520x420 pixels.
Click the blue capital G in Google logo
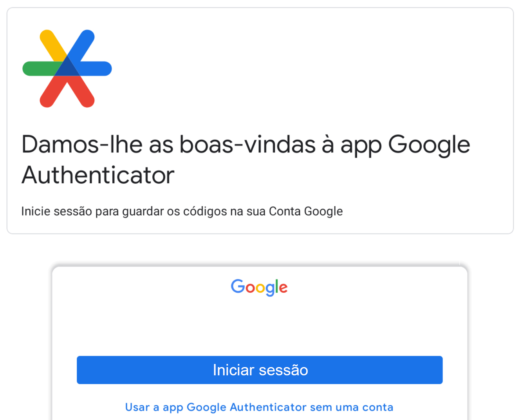(x=238, y=286)
